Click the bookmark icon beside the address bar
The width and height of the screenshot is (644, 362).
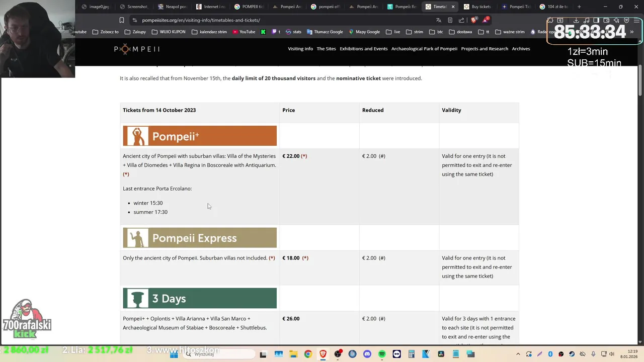pos(122,20)
